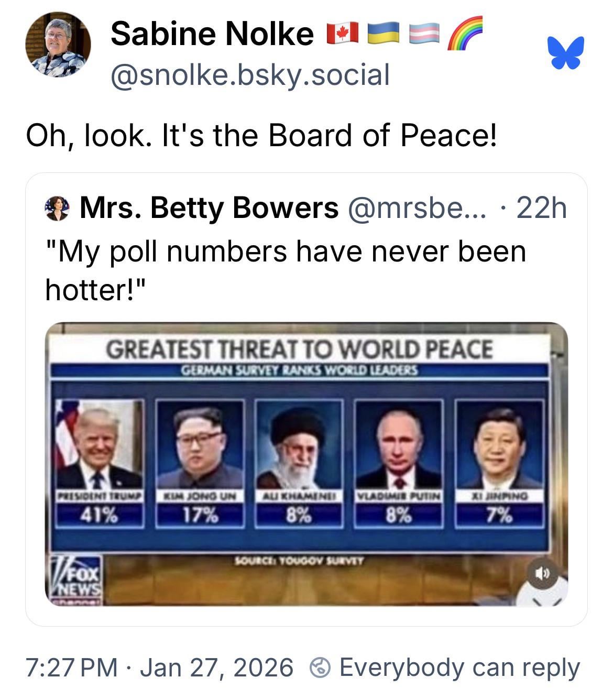This screenshot has width=613, height=700.
Task: Click the Sabine Nolke display name
Action: (212, 34)
